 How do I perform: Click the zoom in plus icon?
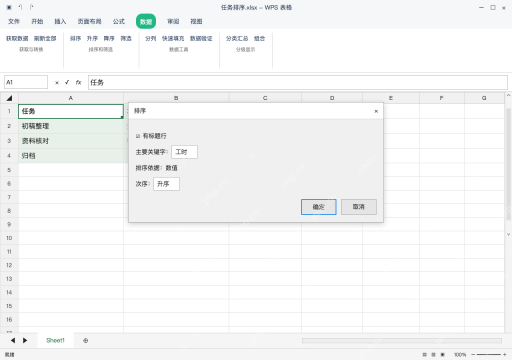[505, 355]
